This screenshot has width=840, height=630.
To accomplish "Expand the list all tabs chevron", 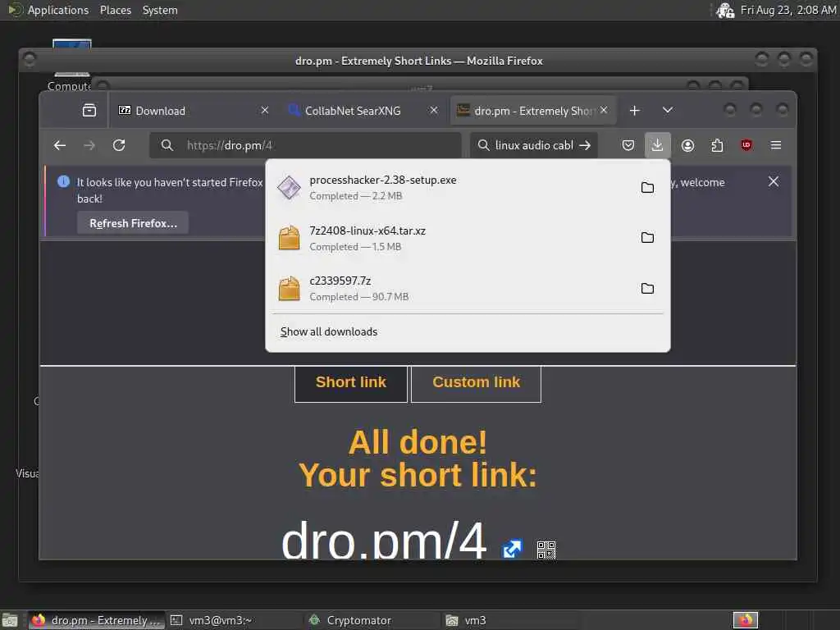I will pos(668,111).
